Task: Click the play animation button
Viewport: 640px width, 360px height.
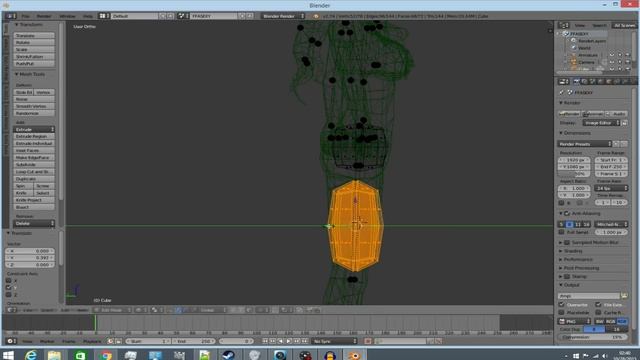Action: click(x=289, y=341)
